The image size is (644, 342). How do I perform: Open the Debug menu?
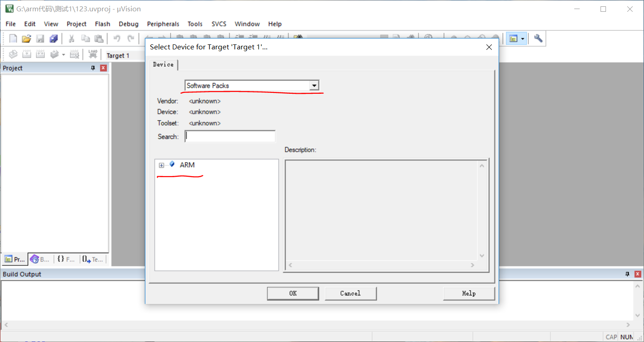pyautogui.click(x=129, y=24)
